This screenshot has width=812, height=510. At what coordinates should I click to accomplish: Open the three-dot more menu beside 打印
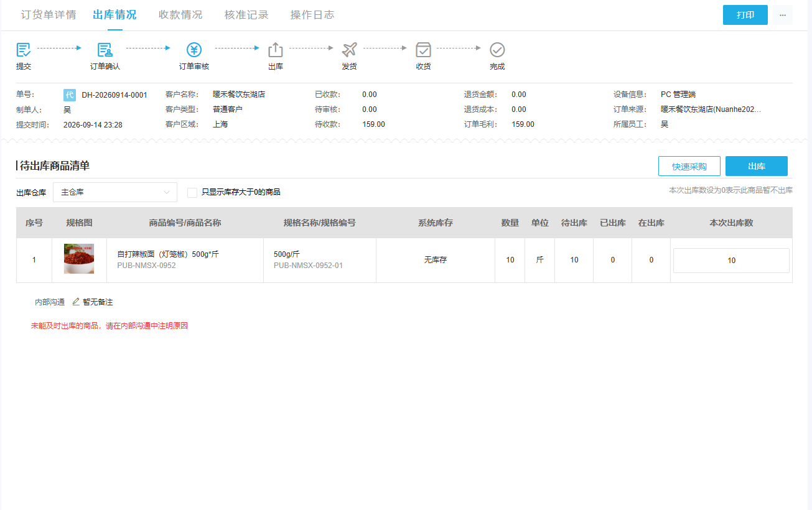[x=783, y=15]
